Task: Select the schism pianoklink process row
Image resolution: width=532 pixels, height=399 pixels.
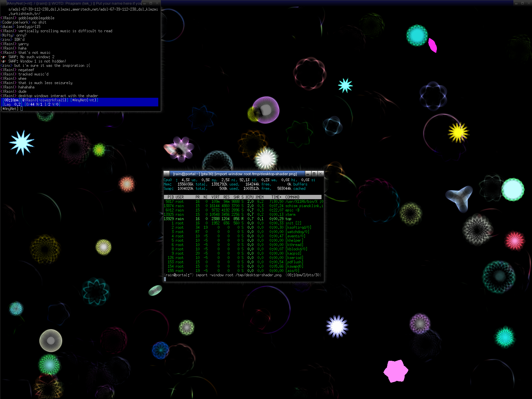Action: point(243,206)
